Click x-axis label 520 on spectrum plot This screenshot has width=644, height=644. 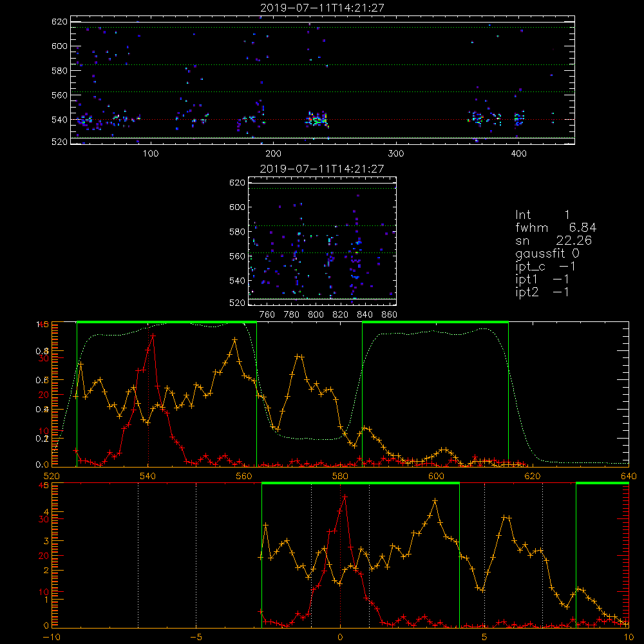coord(52,477)
